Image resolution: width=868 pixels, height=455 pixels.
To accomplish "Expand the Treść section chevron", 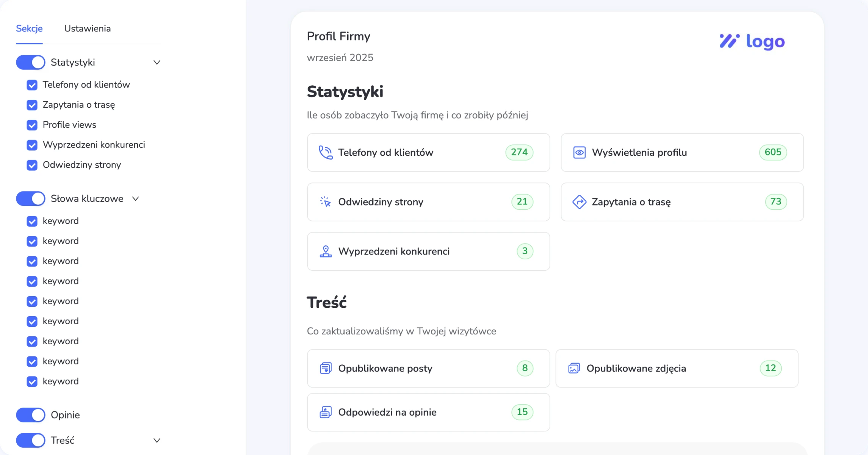I will (157, 441).
